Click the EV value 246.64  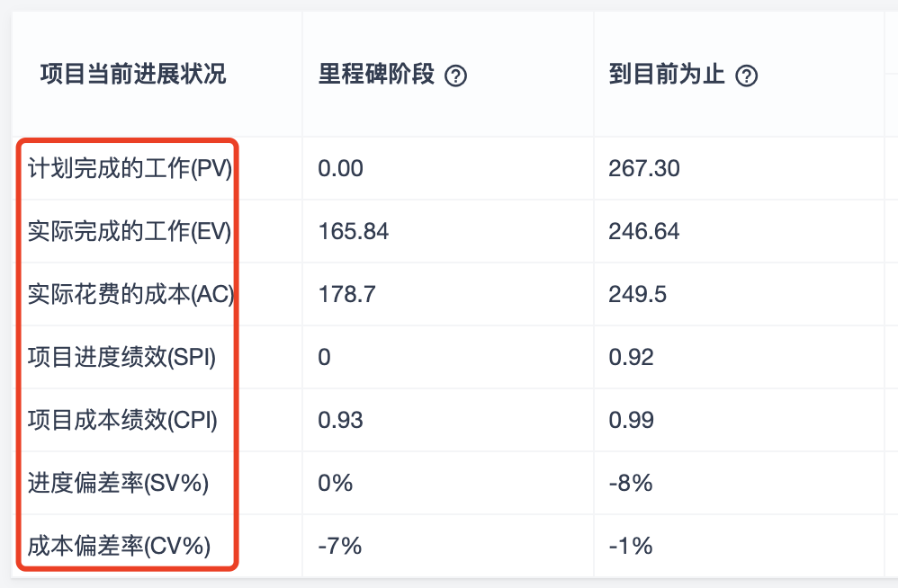pos(644,231)
